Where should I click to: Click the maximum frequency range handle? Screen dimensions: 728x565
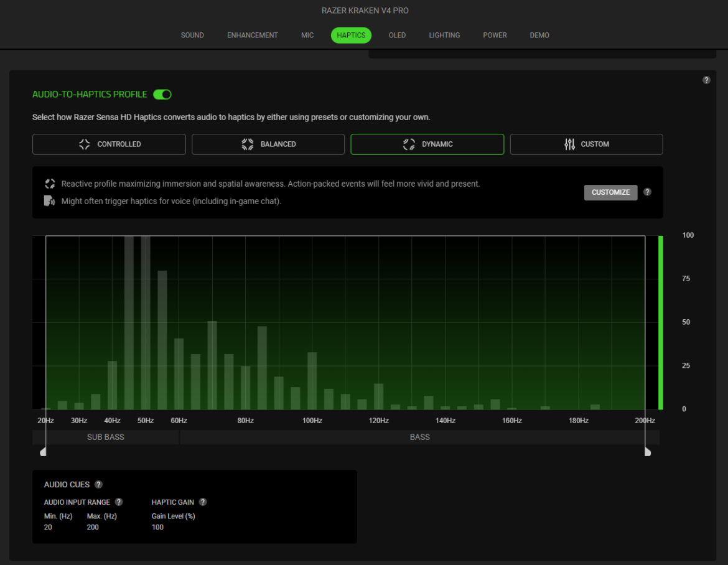[647, 451]
